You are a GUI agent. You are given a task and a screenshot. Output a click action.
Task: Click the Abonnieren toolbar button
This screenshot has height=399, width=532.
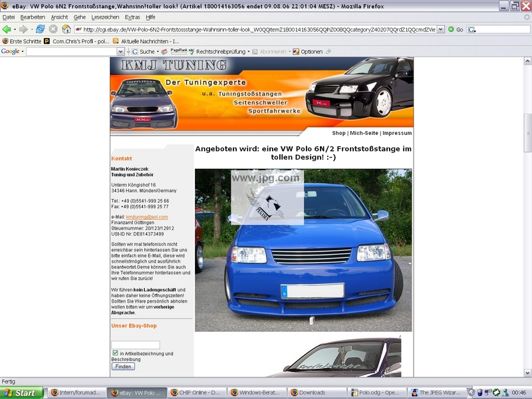point(270,52)
